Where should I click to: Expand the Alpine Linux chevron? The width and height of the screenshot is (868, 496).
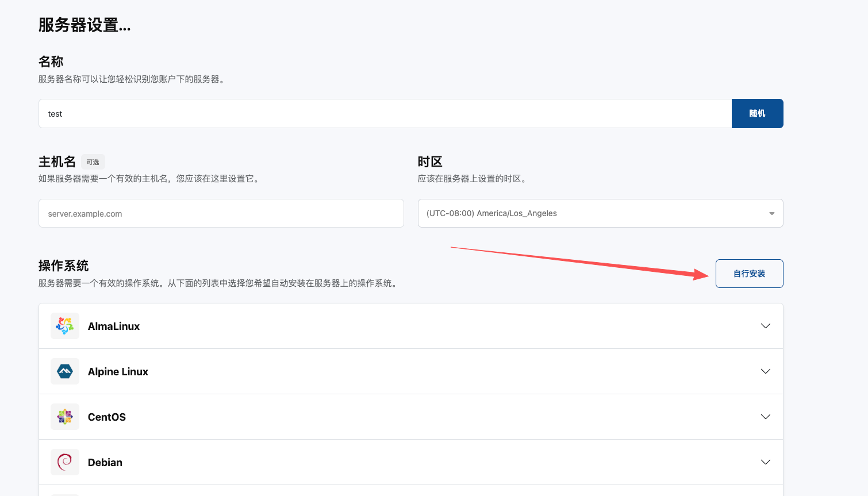pos(766,371)
